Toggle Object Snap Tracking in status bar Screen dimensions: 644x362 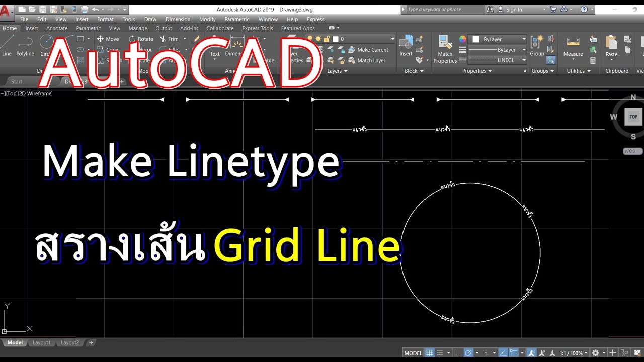pos(502,353)
